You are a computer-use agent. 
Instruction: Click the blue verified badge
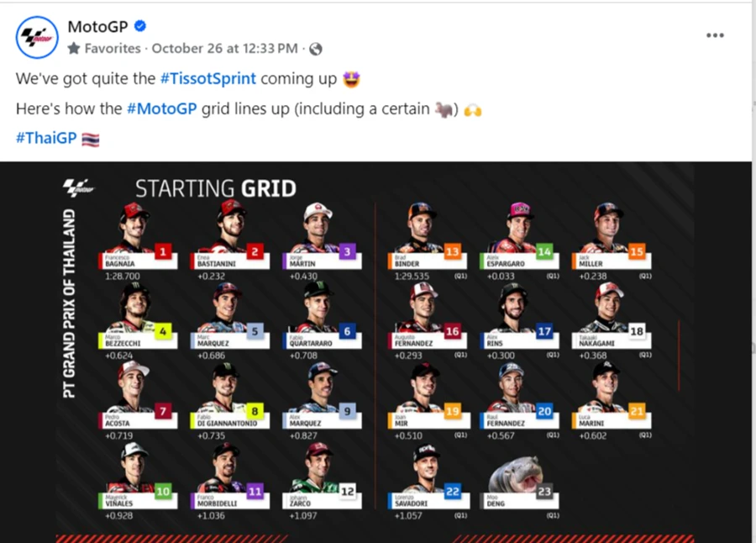(140, 27)
